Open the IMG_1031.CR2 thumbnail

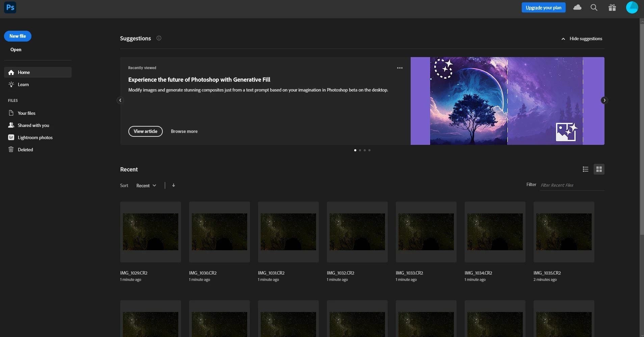288,232
